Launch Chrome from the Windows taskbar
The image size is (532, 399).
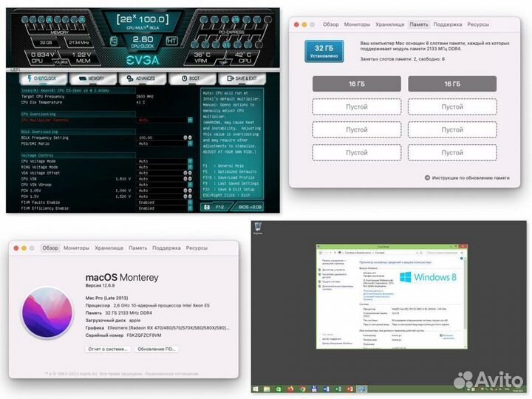click(302, 389)
